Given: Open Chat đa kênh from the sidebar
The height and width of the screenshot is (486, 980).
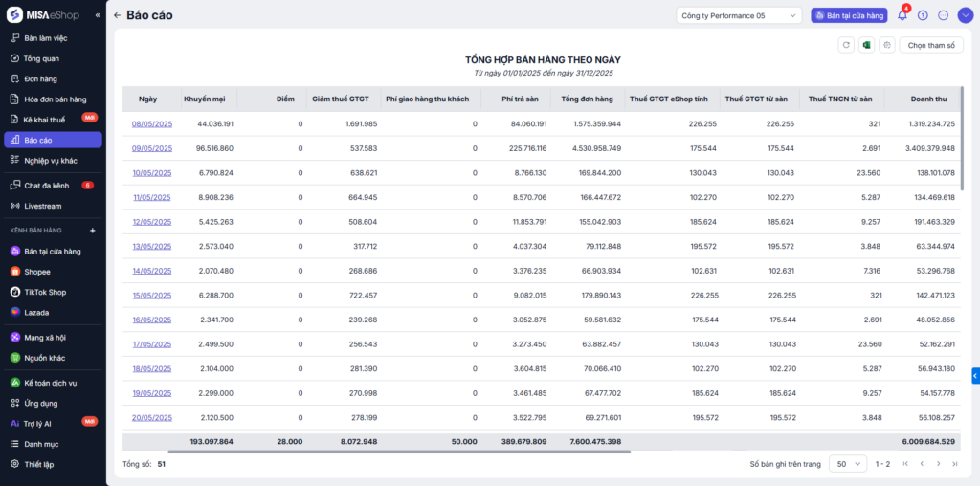Looking at the screenshot, I should (x=46, y=185).
